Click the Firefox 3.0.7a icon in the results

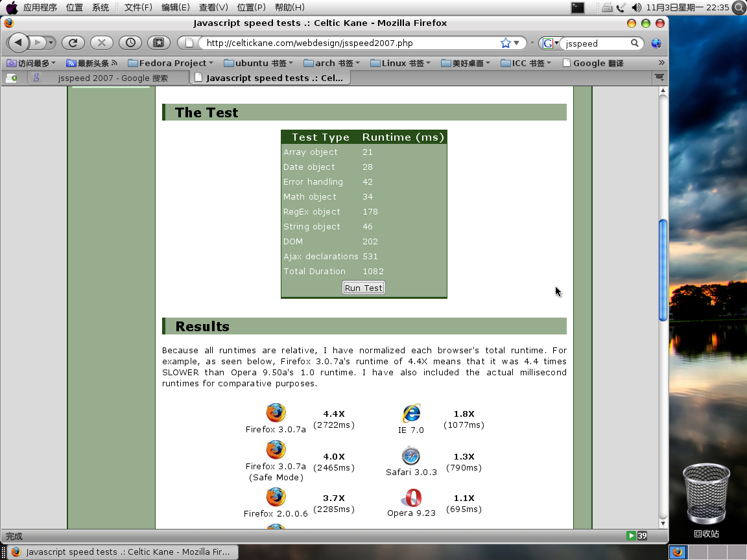(276, 413)
